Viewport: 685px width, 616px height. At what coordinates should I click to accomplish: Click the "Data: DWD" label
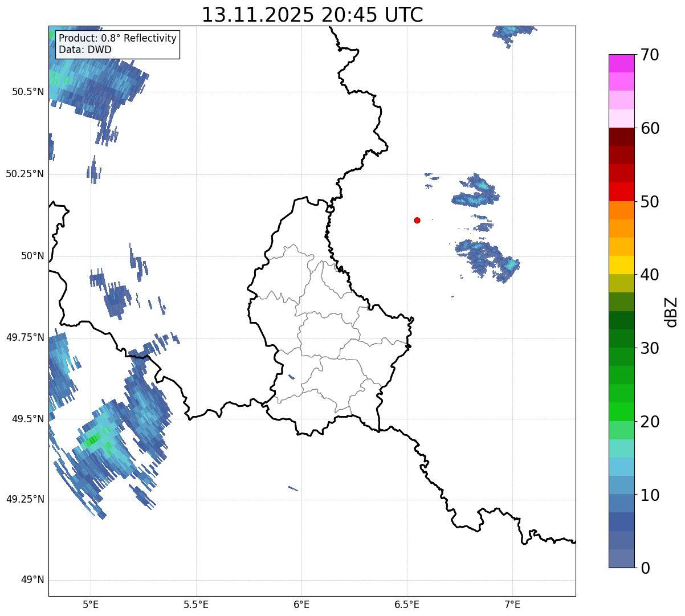pos(85,50)
